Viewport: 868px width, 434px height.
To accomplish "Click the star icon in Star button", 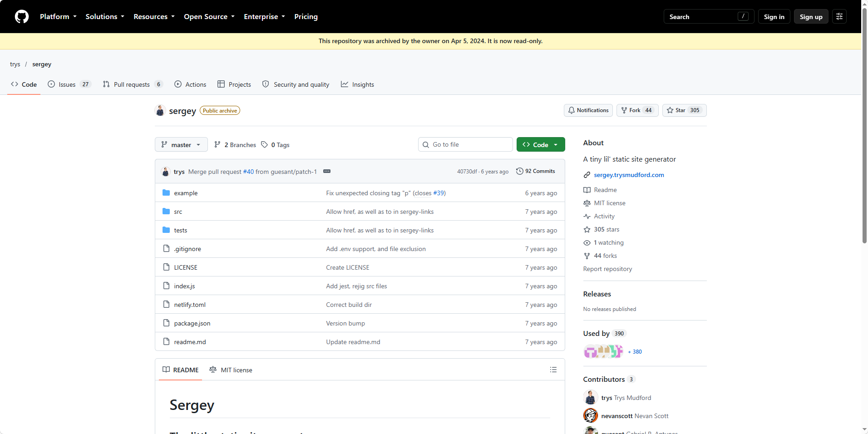I will [670, 110].
